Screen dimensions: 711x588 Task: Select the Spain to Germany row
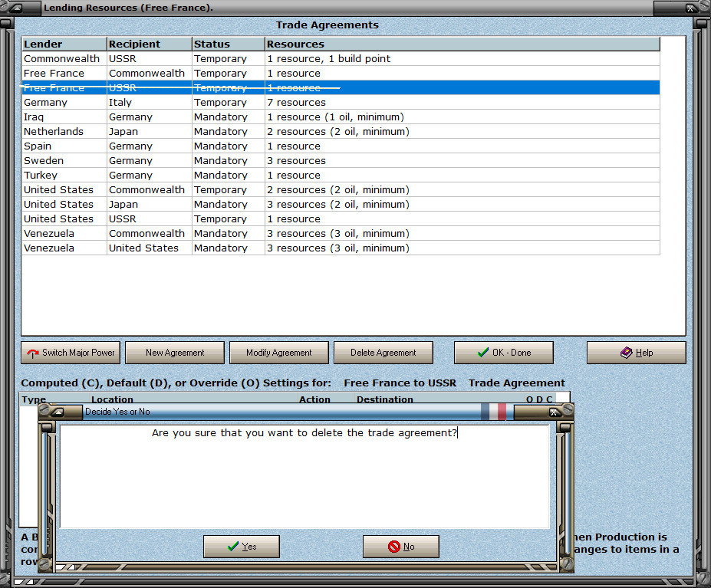tap(341, 146)
